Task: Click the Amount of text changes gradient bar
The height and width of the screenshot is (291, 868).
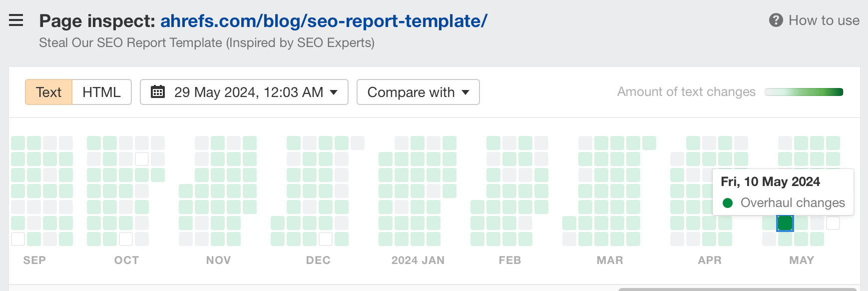Action: click(803, 92)
